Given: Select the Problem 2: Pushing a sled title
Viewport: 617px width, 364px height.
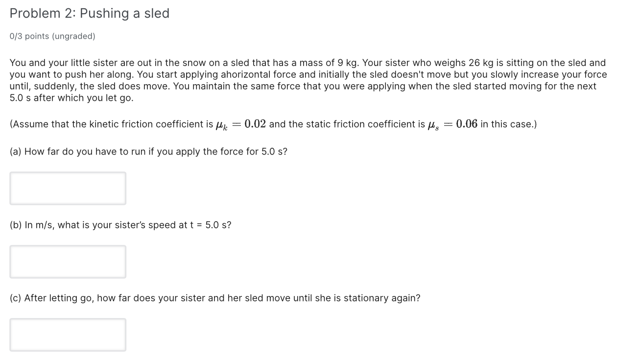Looking at the screenshot, I should (89, 13).
